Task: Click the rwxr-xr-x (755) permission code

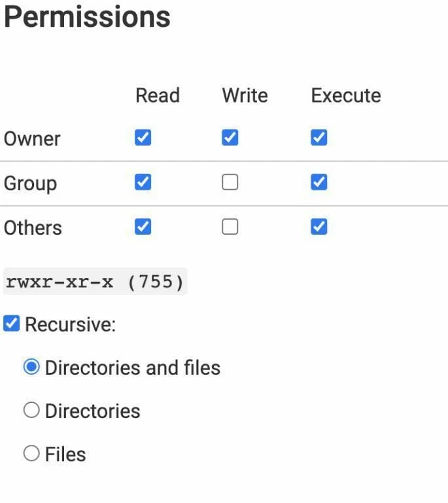Action: pos(95,282)
